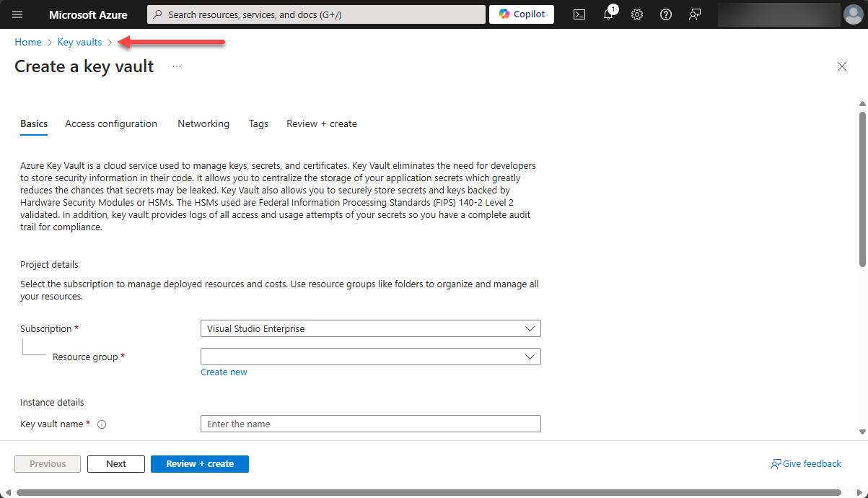Click the vertical scrollbar thumb
Image resolution: width=868 pixels, height=498 pixels.
862,189
